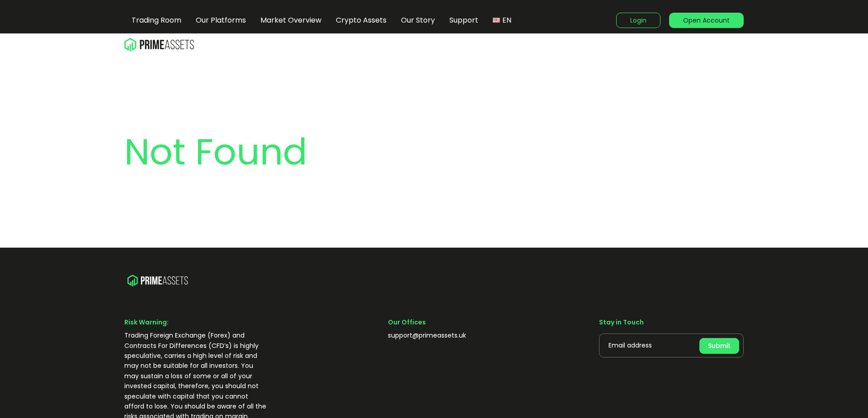
Task: Click the green chart icon in header logo
Action: pos(130,44)
